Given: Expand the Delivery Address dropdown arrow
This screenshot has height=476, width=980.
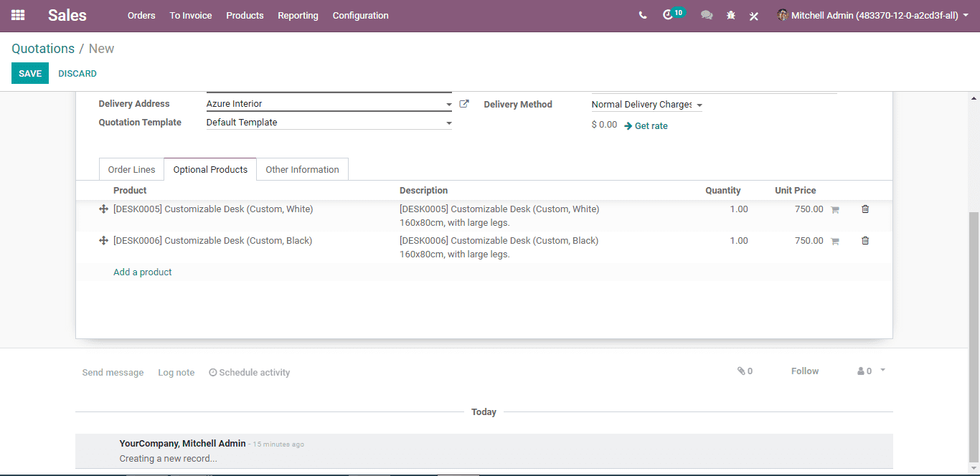Looking at the screenshot, I should (449, 105).
